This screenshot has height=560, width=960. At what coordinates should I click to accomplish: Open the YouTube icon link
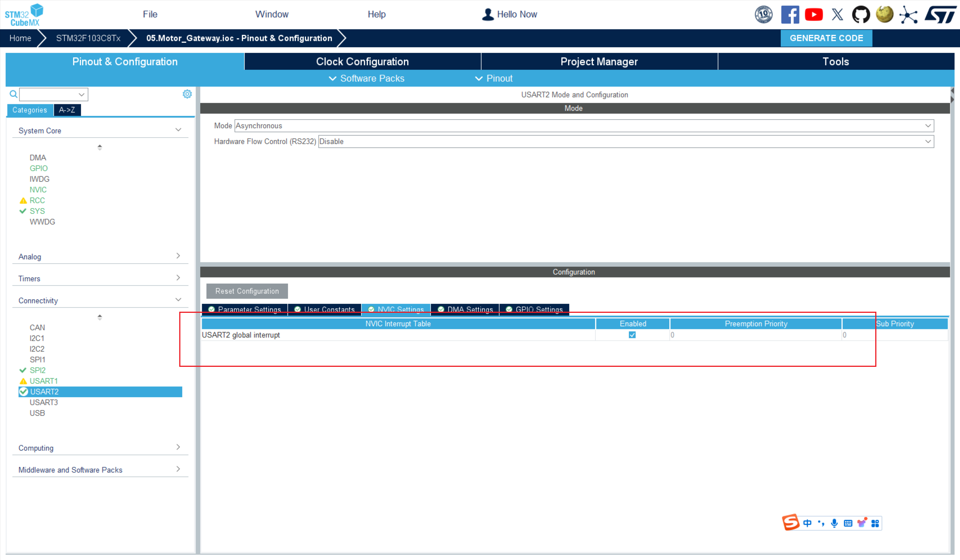(813, 15)
